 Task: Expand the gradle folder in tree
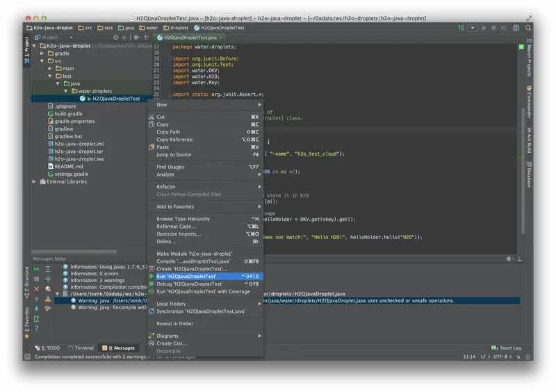[x=42, y=54]
